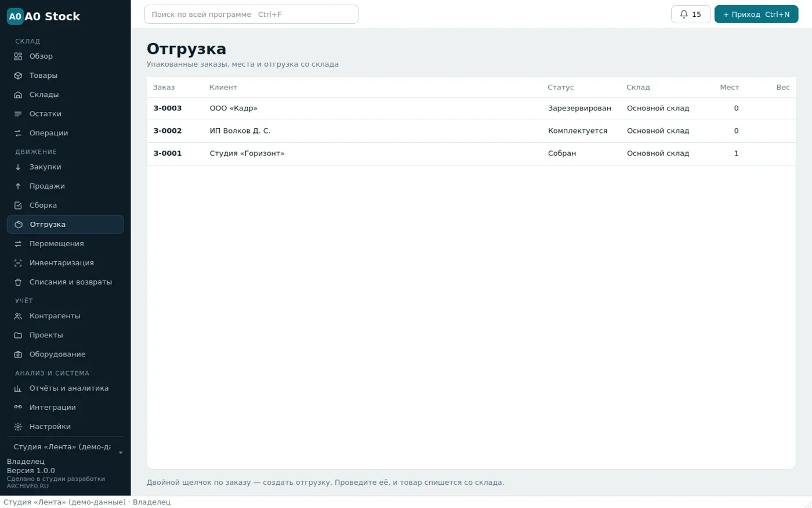Select order З-0003 row number

(x=168, y=109)
